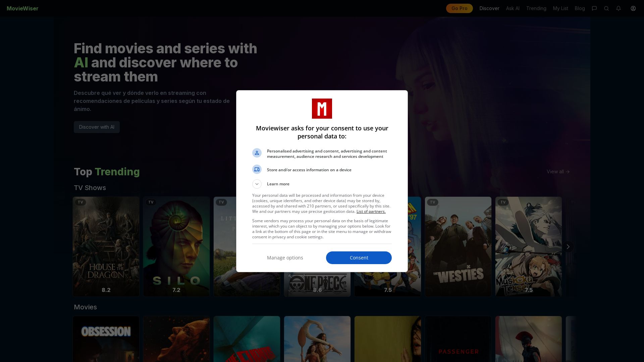This screenshot has width=644, height=362.
Task: Open the Blog link in header
Action: (580, 8)
